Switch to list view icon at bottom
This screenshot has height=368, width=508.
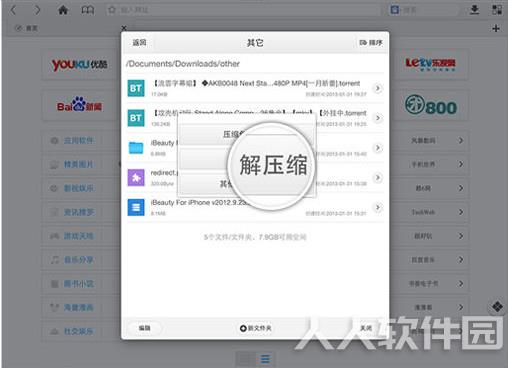pyautogui.click(x=265, y=359)
